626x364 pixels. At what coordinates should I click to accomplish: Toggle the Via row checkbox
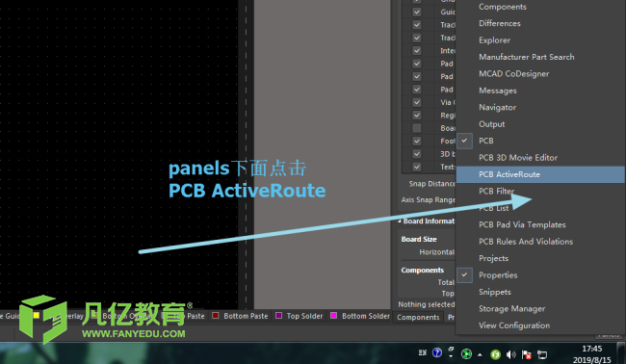[x=417, y=102]
